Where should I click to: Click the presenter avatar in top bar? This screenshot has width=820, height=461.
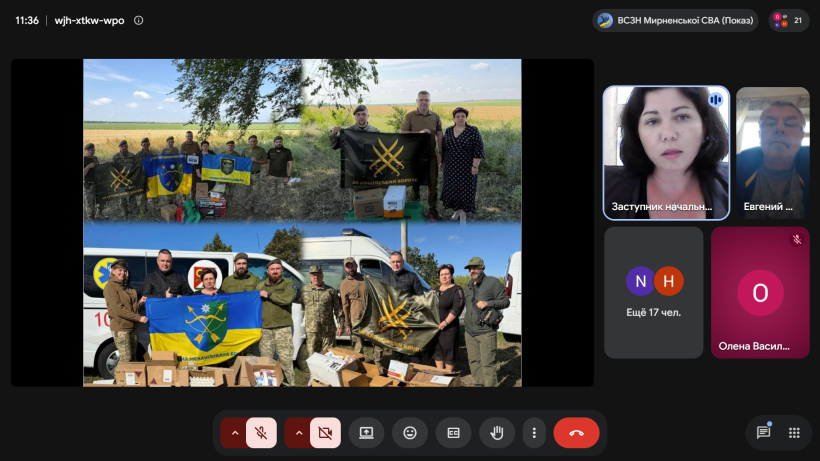(x=605, y=20)
